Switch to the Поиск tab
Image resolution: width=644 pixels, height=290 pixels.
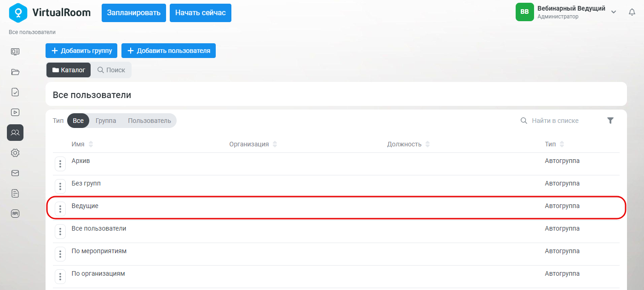pos(111,70)
